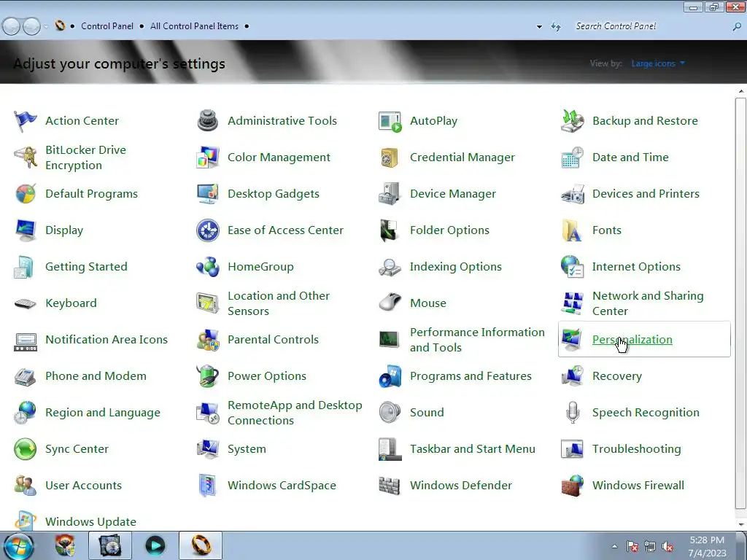Open the View by Large icons dropdown
Screen dimensions: 747x560
[x=658, y=63]
